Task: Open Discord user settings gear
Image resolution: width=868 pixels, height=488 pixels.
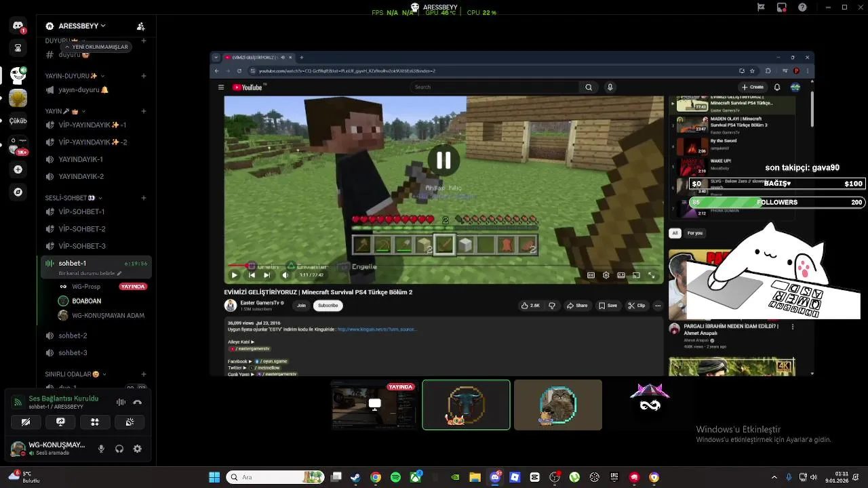Action: pyautogui.click(x=138, y=449)
